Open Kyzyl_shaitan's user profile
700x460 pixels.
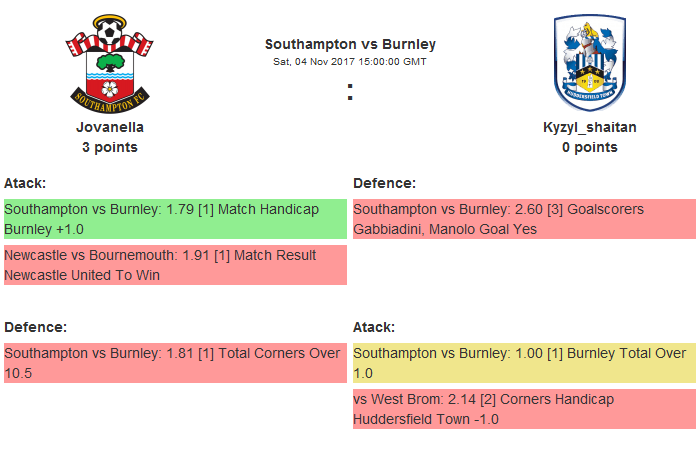pyautogui.click(x=589, y=127)
